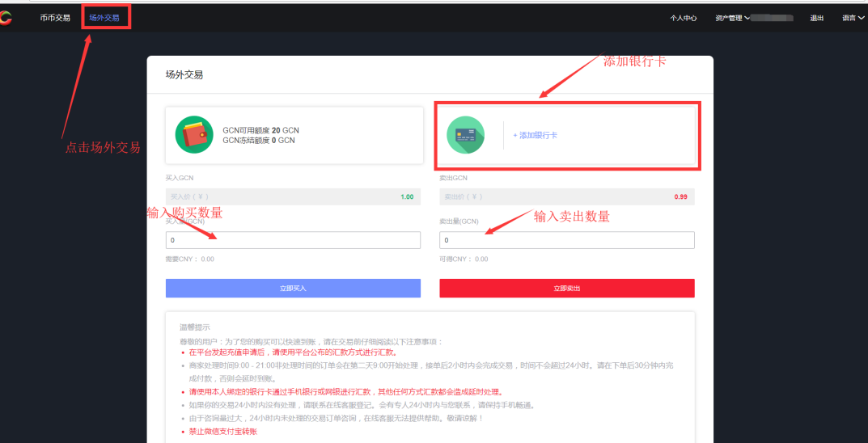The image size is (868, 443).
Task: Focus the 买入量(GCN) input field
Action: point(293,240)
